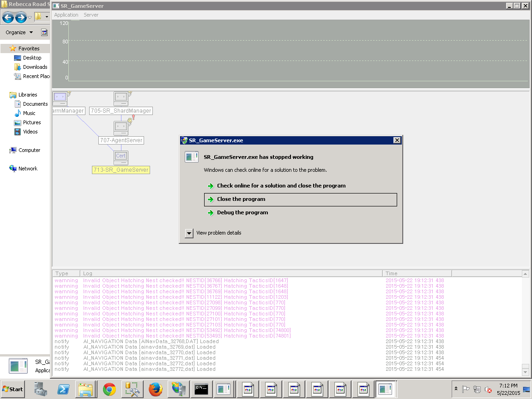The width and height of the screenshot is (532, 399).
Task: Select Libraries in navigation pane
Action: 28,95
